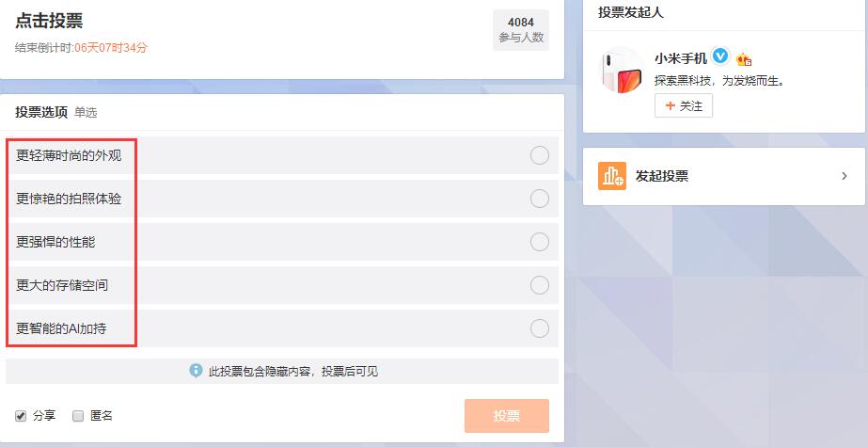Click the 更强悍的性能 option text

[55, 242]
